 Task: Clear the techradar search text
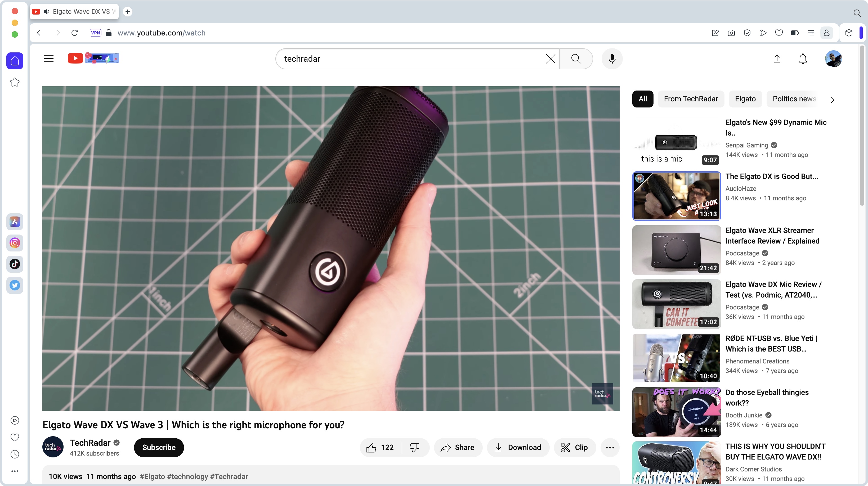[x=550, y=58]
